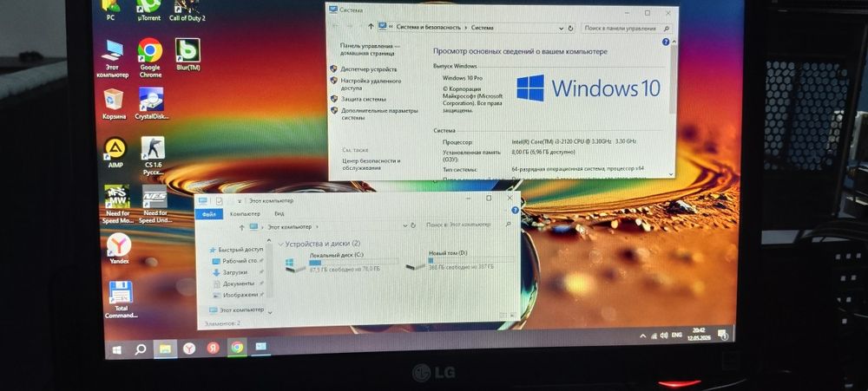The height and width of the screenshot is (391, 868).
Task: Open the Файл menu in Explorer
Action: 208,214
